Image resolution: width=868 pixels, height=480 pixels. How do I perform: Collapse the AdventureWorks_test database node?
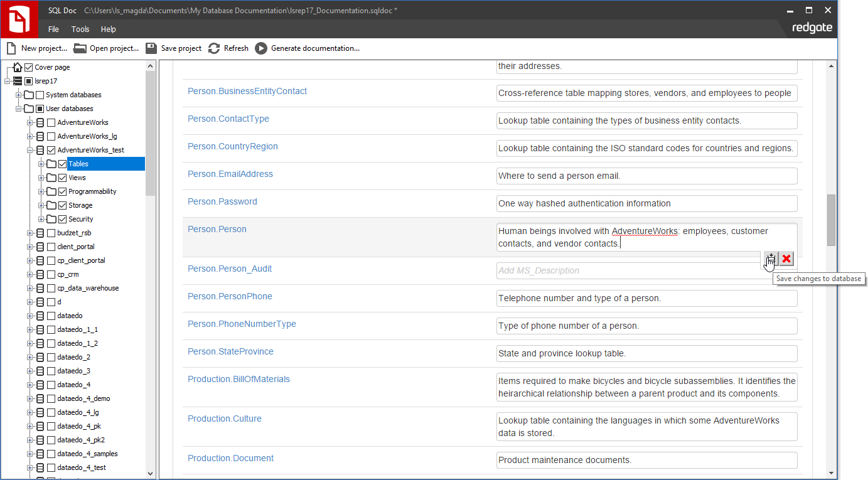tap(30, 150)
